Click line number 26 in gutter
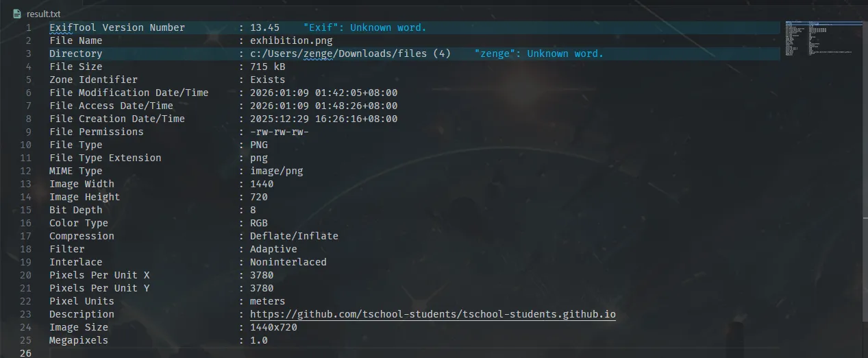868x358 pixels. click(x=26, y=353)
